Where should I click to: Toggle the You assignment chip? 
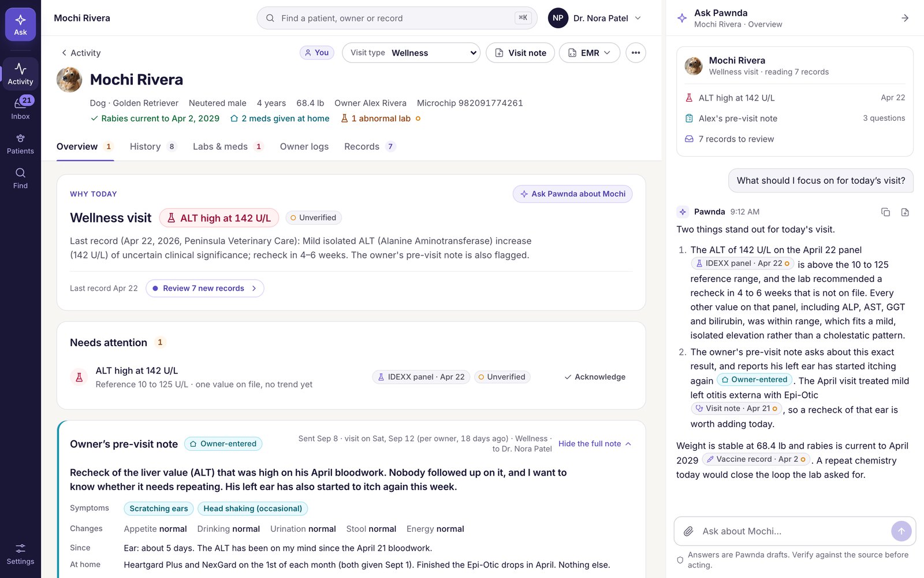316,53
